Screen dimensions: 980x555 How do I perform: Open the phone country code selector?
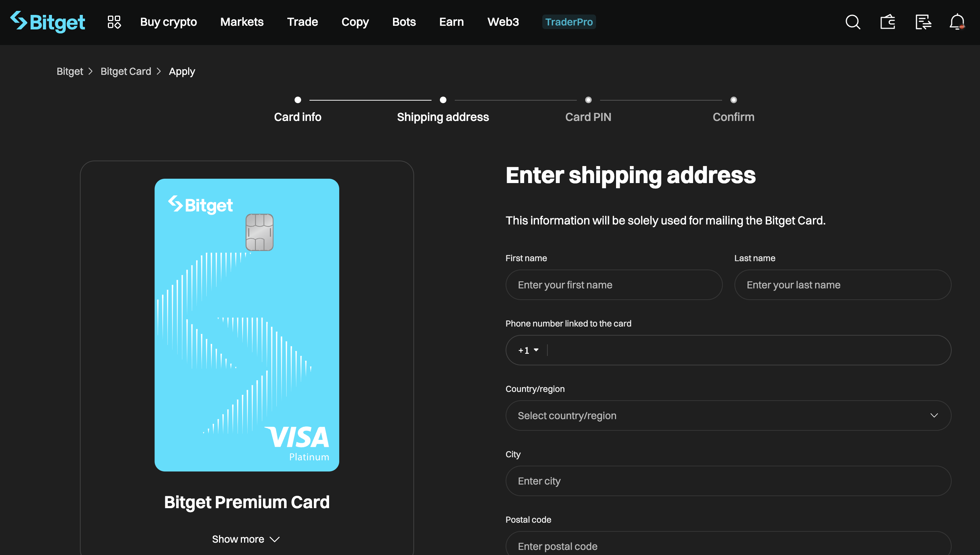point(527,350)
